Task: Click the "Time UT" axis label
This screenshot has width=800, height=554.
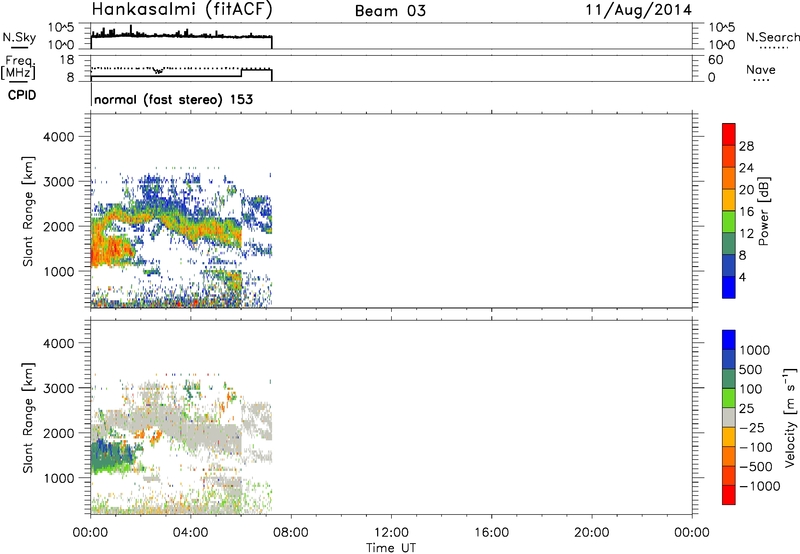Action: [x=391, y=548]
